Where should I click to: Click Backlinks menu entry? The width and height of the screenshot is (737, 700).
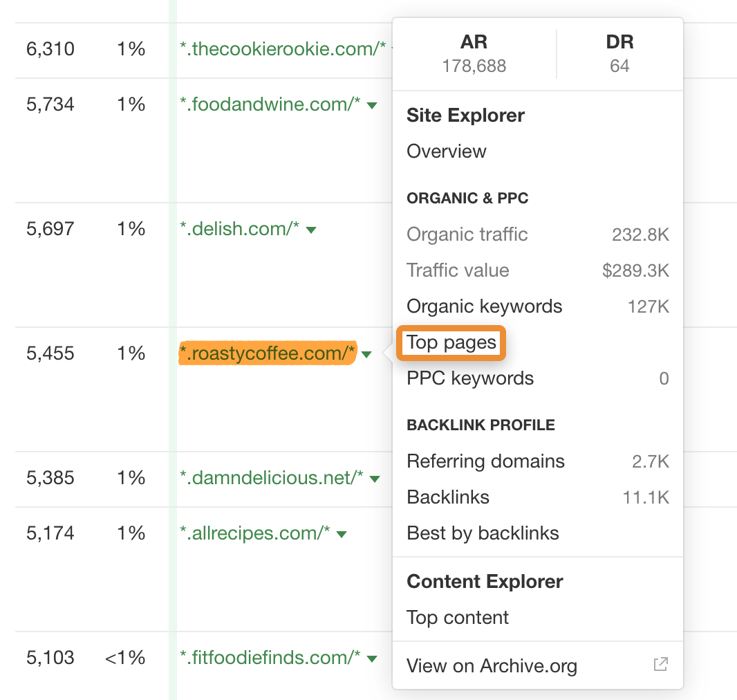(x=448, y=497)
